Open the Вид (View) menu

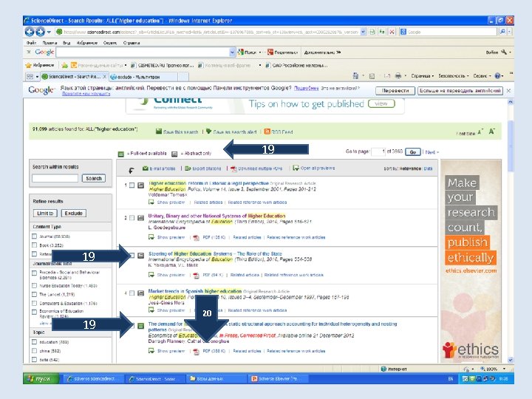click(x=66, y=43)
